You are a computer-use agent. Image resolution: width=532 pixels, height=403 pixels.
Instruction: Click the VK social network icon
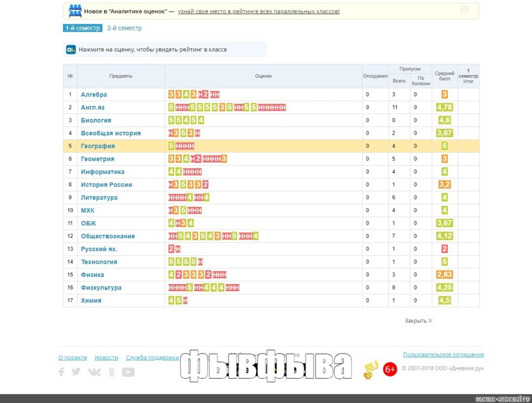click(94, 372)
